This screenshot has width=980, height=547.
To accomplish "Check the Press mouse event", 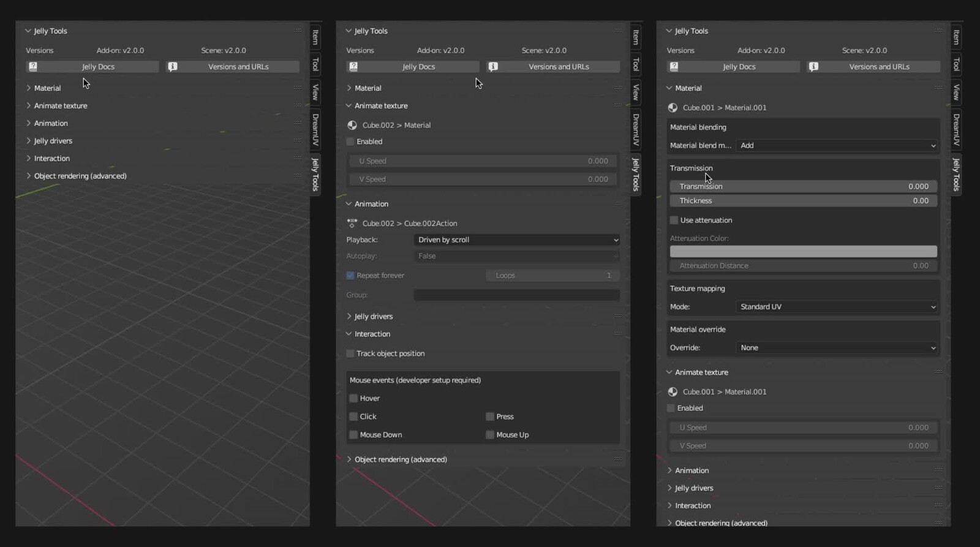I will coord(490,417).
